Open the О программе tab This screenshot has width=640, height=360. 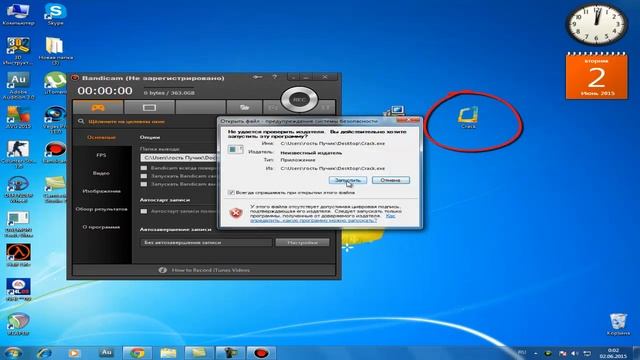coord(102,227)
